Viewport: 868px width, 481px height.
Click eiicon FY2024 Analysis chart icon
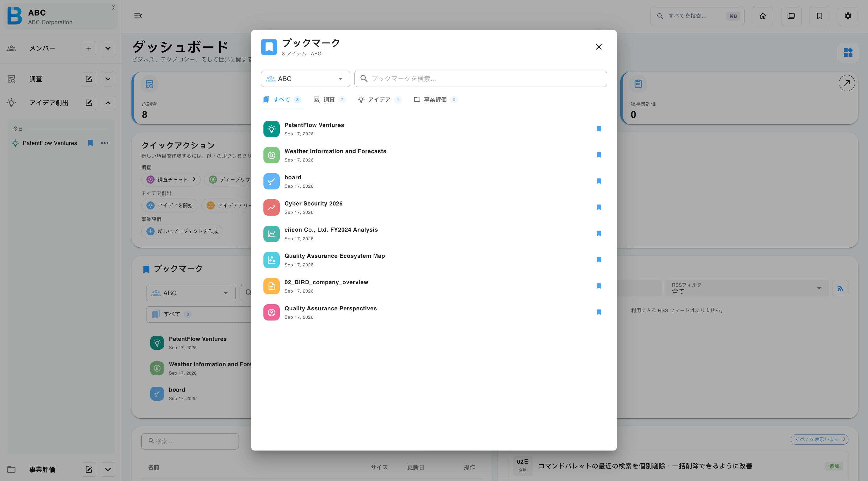point(271,234)
